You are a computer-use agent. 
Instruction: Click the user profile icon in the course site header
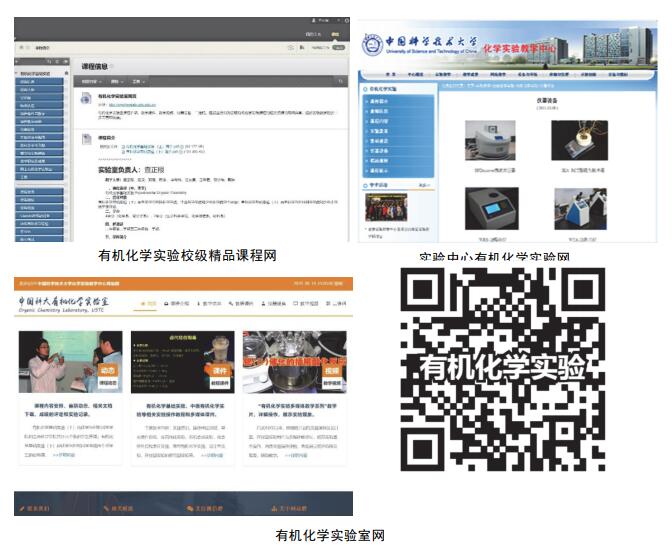pos(313,20)
